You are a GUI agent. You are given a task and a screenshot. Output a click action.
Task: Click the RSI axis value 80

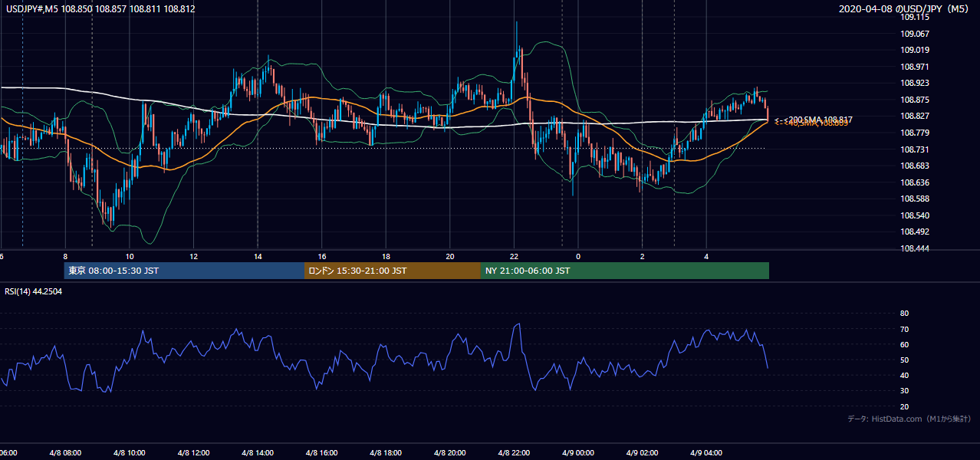pyautogui.click(x=904, y=314)
